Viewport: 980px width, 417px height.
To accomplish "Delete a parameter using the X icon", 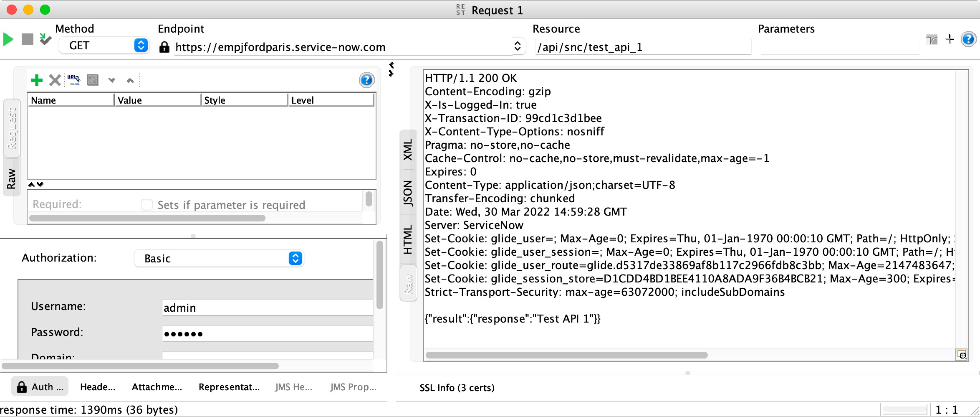I will pos(55,80).
